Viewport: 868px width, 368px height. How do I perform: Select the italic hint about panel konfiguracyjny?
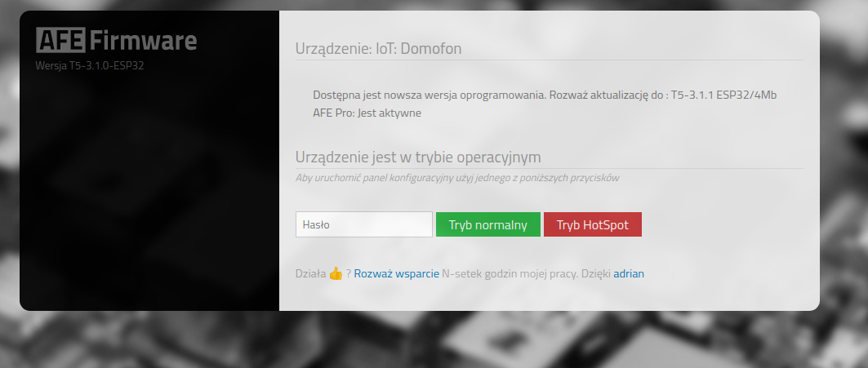(457, 178)
